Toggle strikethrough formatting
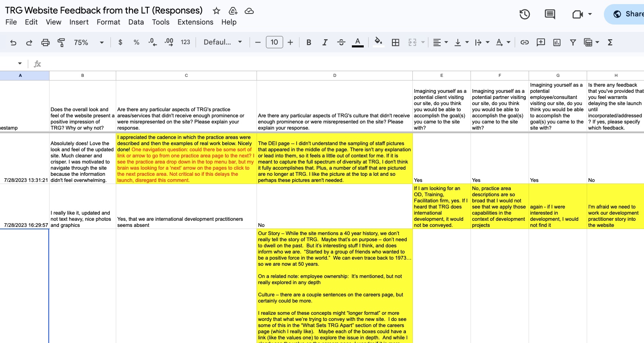Screen dimensions: 644x343 click(341, 42)
